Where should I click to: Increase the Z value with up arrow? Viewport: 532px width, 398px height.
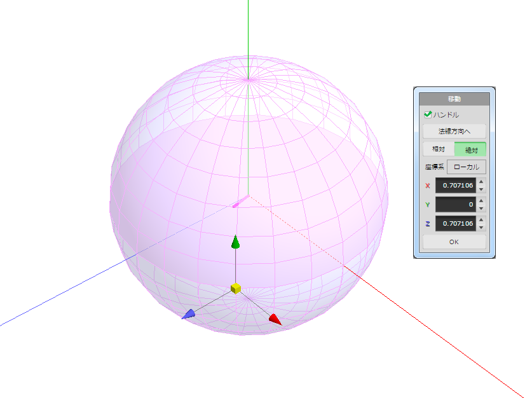(481, 219)
